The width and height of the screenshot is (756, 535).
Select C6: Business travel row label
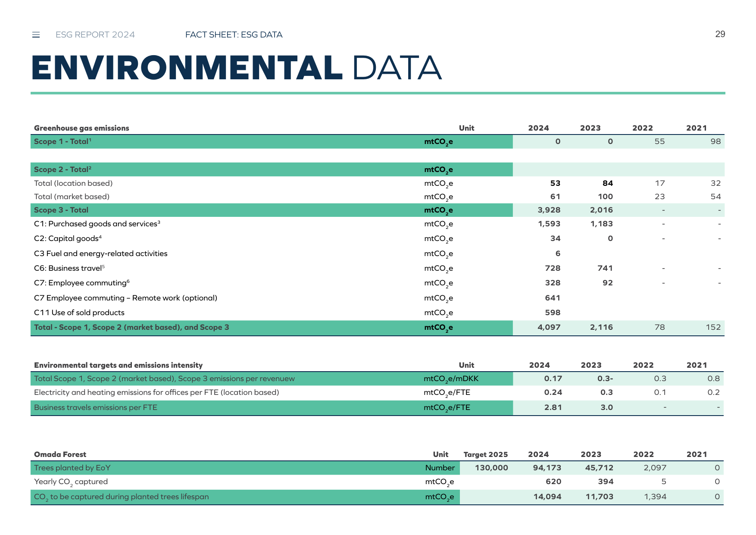(x=69, y=268)
